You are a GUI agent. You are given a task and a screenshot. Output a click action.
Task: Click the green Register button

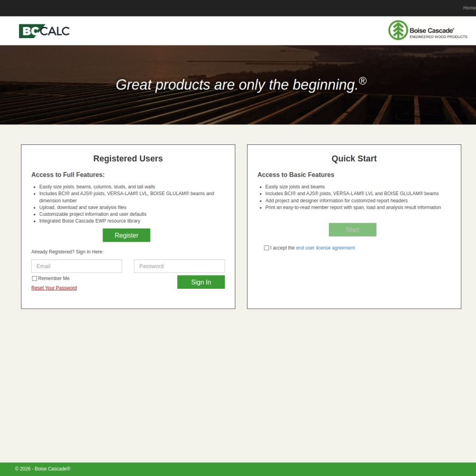tap(126, 235)
